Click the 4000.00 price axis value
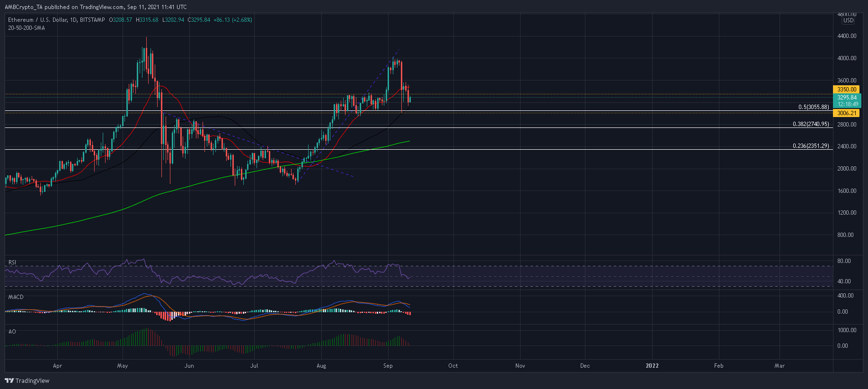 coord(847,58)
